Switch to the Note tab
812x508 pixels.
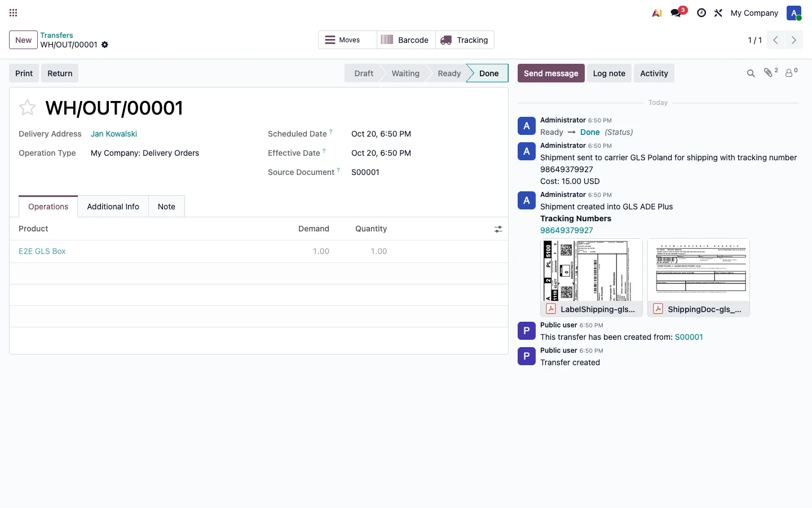166,207
